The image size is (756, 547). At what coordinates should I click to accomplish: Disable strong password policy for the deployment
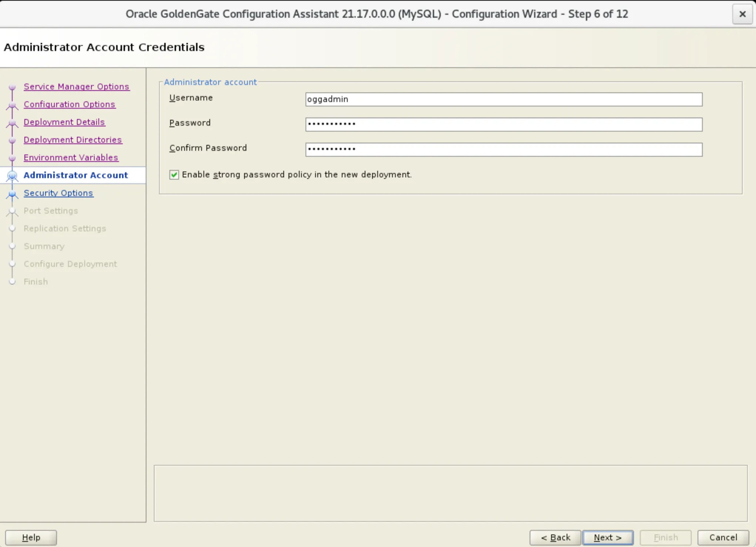click(174, 174)
